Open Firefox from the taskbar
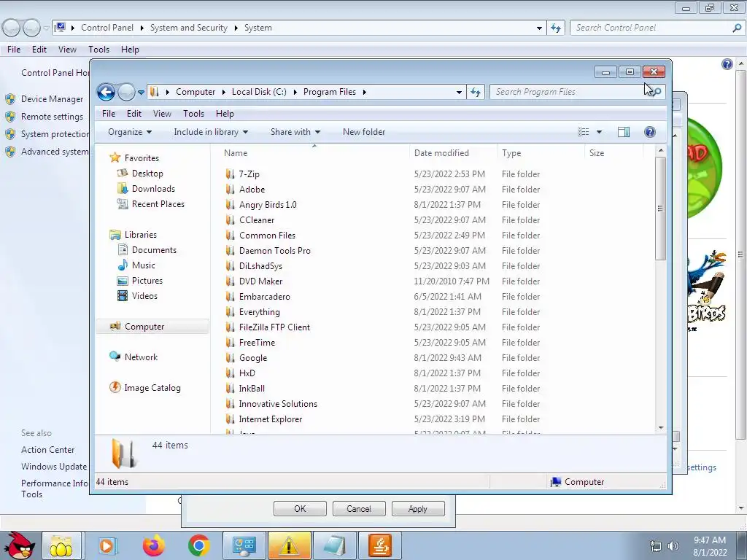This screenshot has width=747, height=560. [153, 545]
